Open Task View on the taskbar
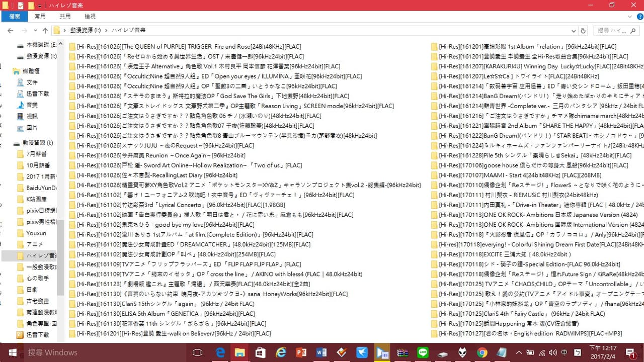Viewport: 644px width, 362px height. 198,352
